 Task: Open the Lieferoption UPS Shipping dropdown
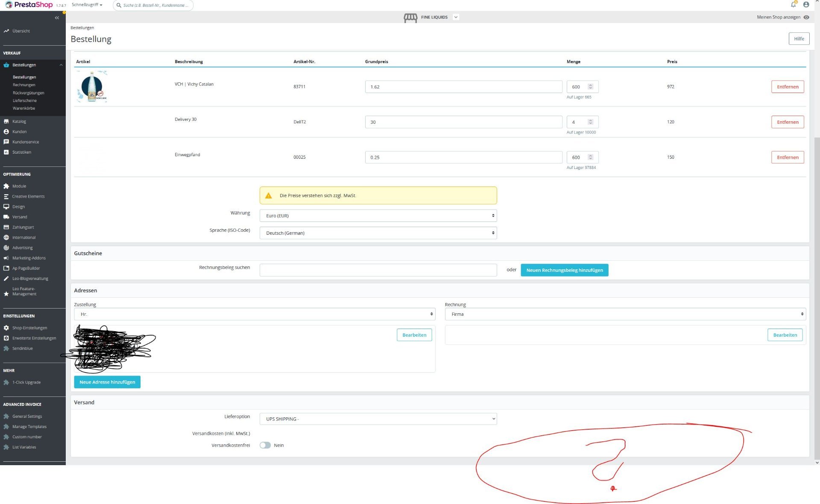pos(378,419)
